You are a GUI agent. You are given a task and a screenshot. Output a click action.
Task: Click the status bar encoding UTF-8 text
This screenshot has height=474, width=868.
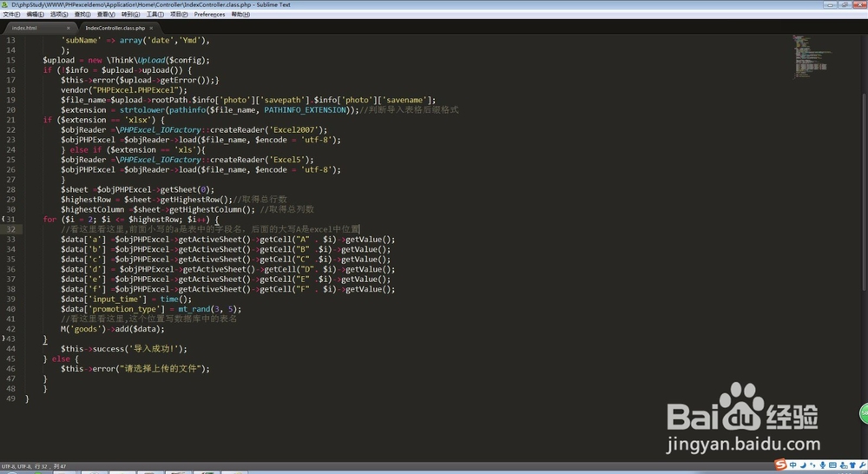(x=16, y=466)
